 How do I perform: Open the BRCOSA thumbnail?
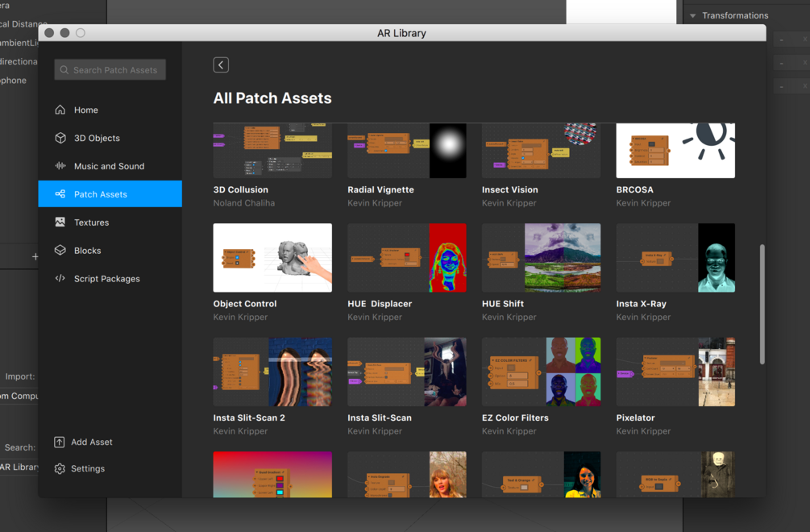[675, 150]
